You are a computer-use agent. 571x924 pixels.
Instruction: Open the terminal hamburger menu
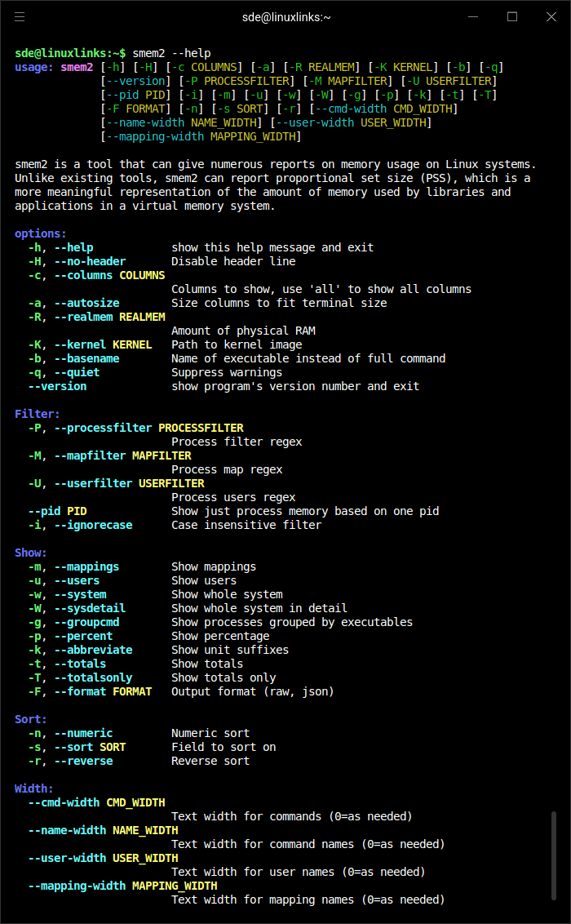tap(20, 16)
